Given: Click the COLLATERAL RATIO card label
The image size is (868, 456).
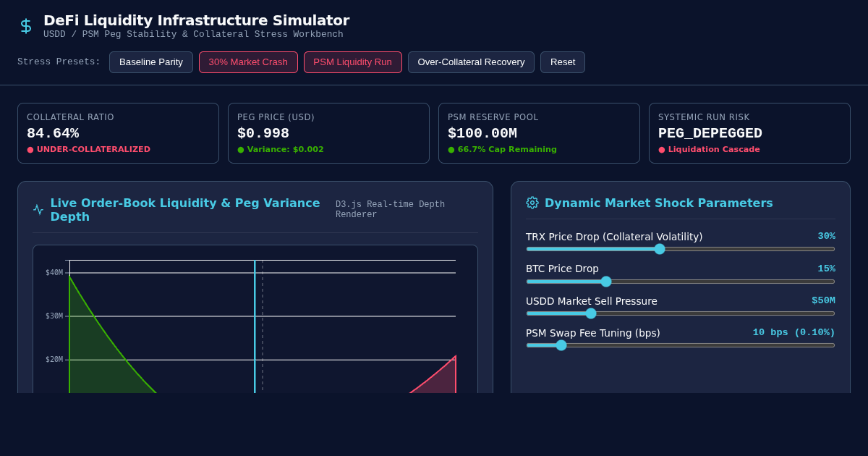Looking at the screenshot, I should coord(70,117).
